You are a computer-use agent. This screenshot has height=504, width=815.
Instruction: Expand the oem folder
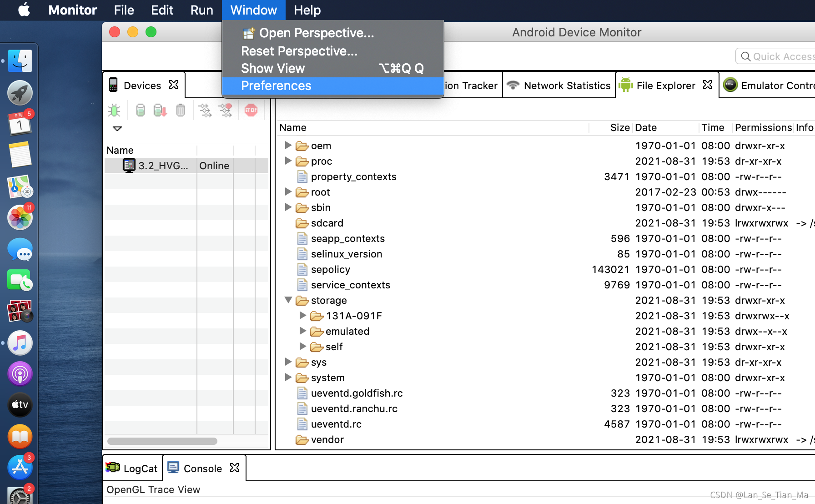click(x=288, y=145)
